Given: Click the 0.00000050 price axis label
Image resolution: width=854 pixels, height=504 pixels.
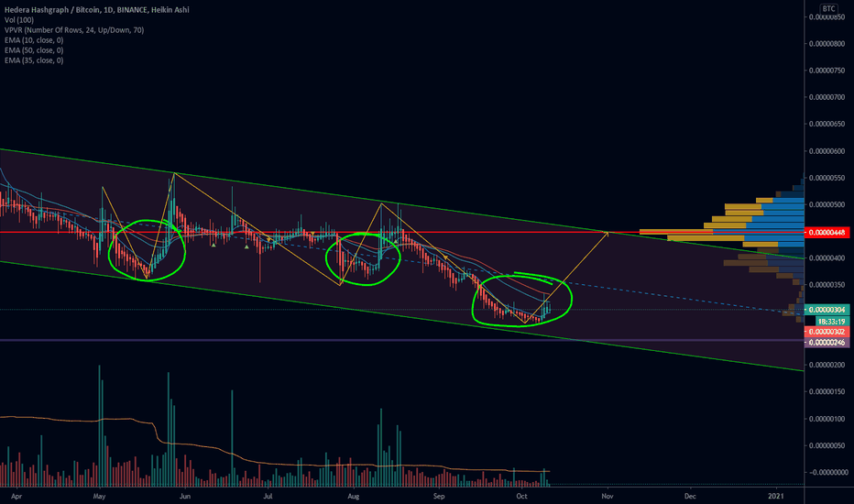Looking at the screenshot, I should click(827, 445).
